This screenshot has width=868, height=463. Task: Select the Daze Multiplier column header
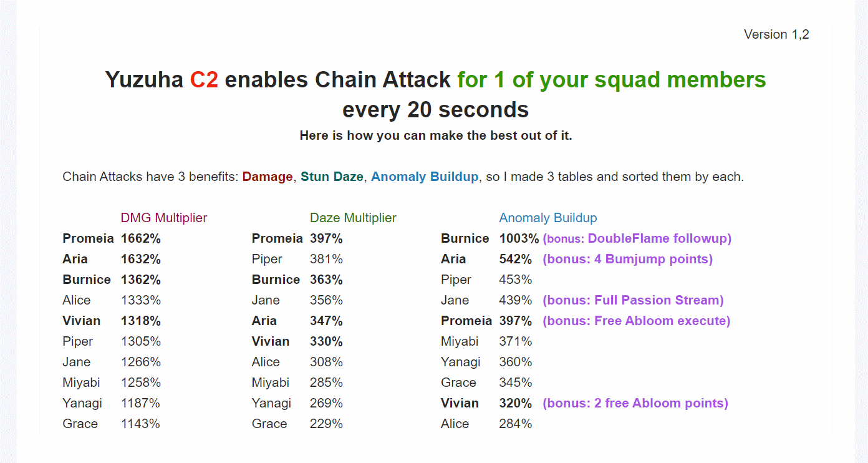coord(353,218)
